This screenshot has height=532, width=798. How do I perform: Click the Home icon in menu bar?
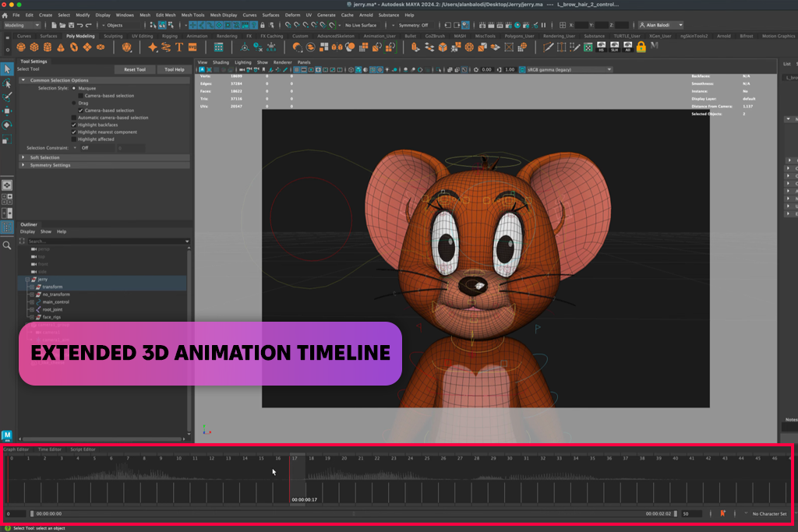coord(5,16)
